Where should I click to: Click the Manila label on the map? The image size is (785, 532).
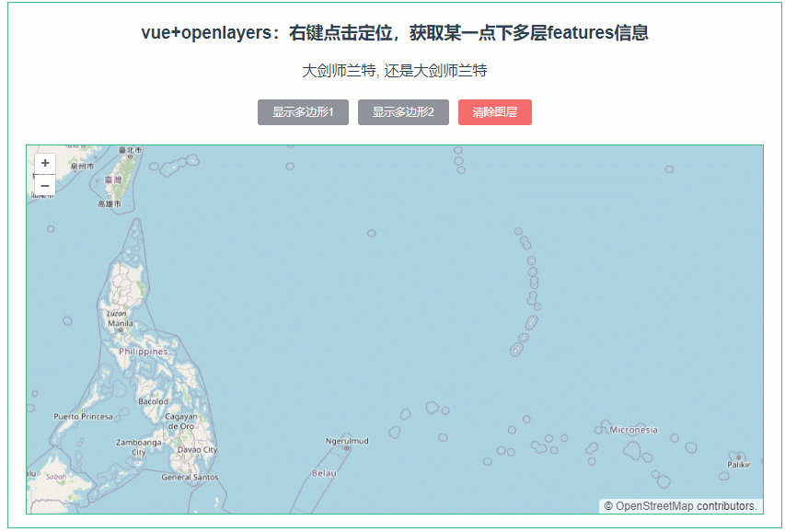[x=122, y=325]
